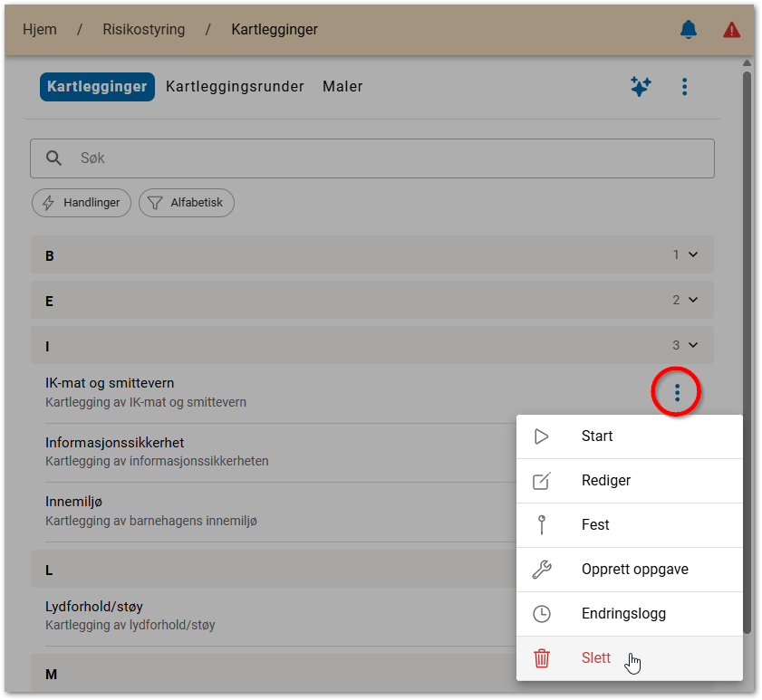
Task: Toggle the Handlinger filter chip
Action: [82, 203]
